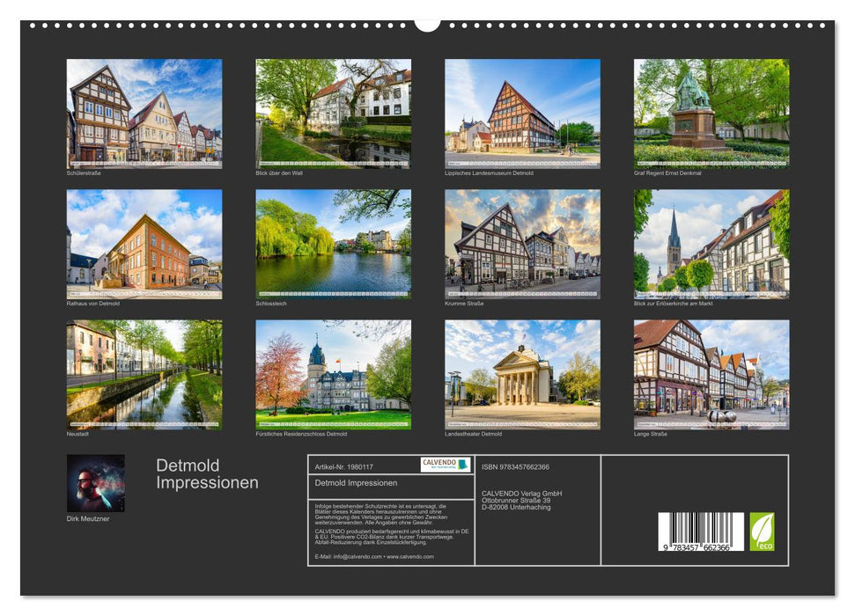Open the Blick zur Erlöserkirche am Markt photo
The height and width of the screenshot is (616, 855).
pos(711,244)
